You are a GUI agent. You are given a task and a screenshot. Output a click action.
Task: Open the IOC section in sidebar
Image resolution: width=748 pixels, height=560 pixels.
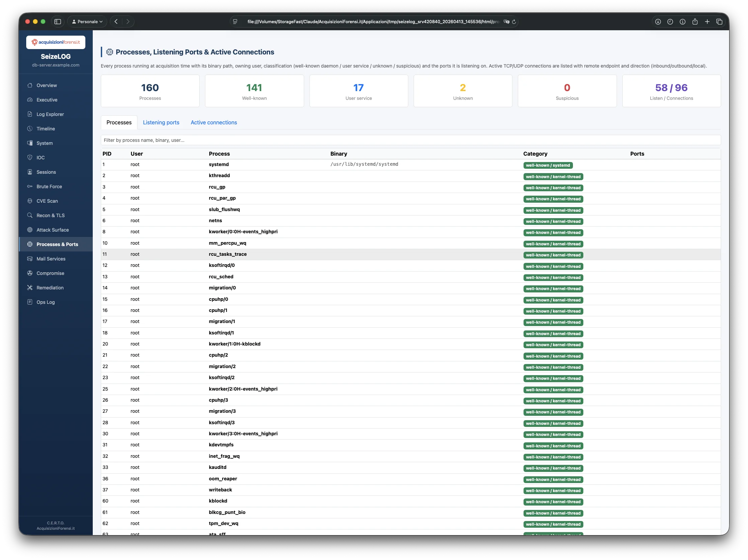41,157
